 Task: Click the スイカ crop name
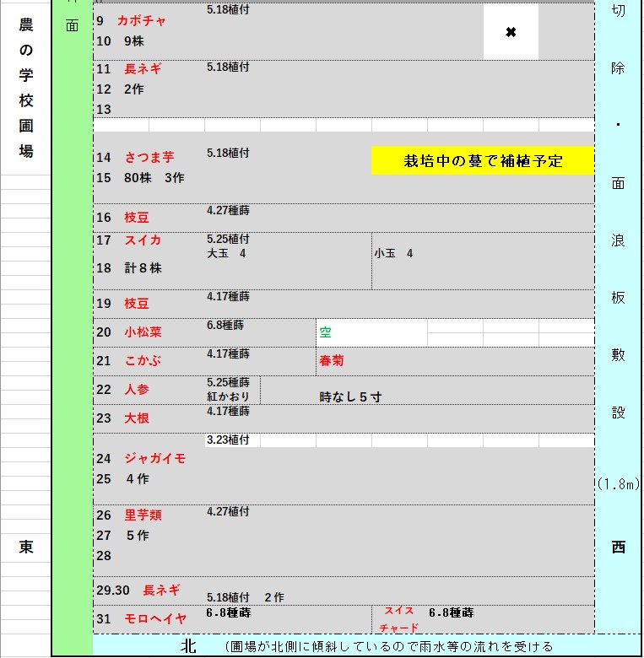143,240
